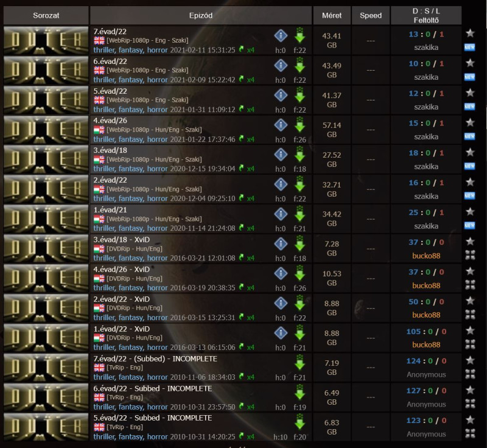
Task: Download the 1.évad/22 XviD torrent arrow
Action: [x=300, y=332]
